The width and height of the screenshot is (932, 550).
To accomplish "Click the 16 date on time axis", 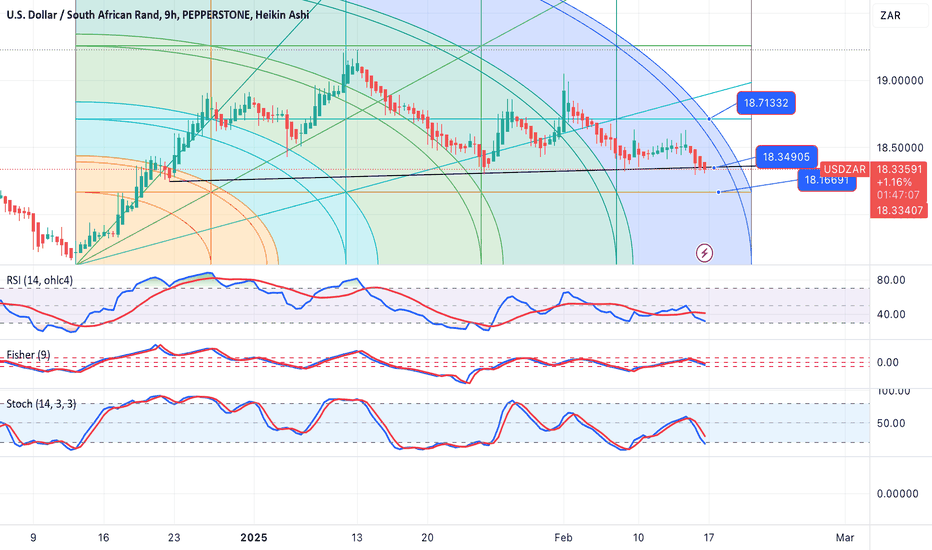I will (103, 538).
